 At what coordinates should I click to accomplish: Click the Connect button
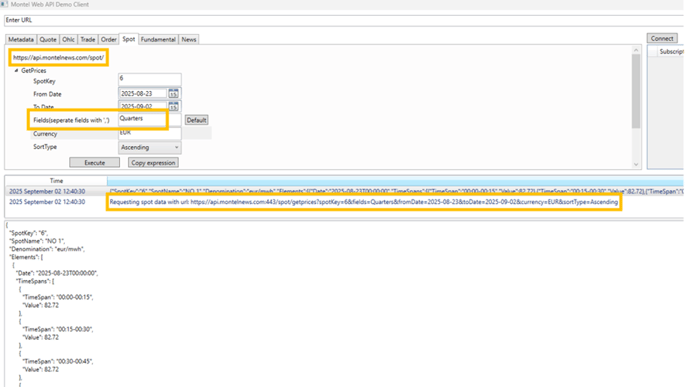[x=662, y=39]
